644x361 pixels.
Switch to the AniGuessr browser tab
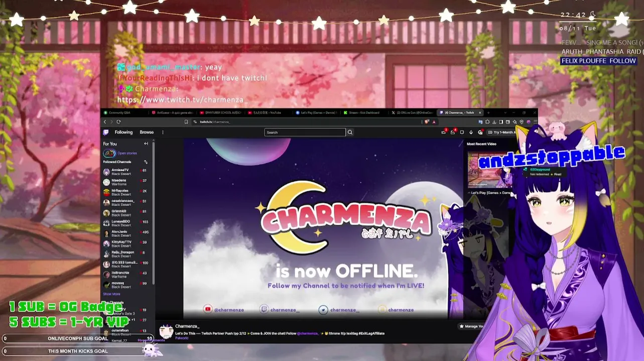point(173,112)
